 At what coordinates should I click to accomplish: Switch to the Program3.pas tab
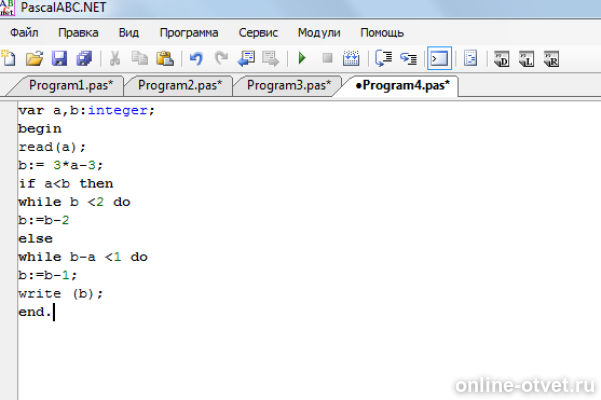(x=289, y=85)
